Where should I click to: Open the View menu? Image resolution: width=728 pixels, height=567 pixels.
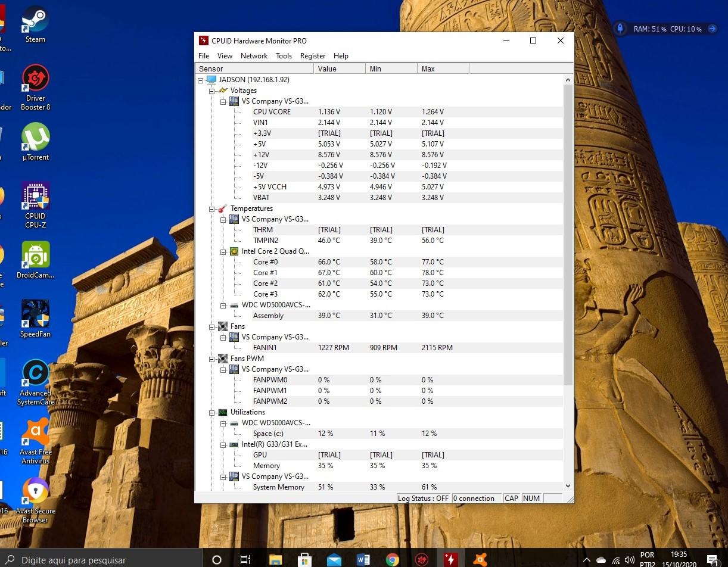pos(225,56)
